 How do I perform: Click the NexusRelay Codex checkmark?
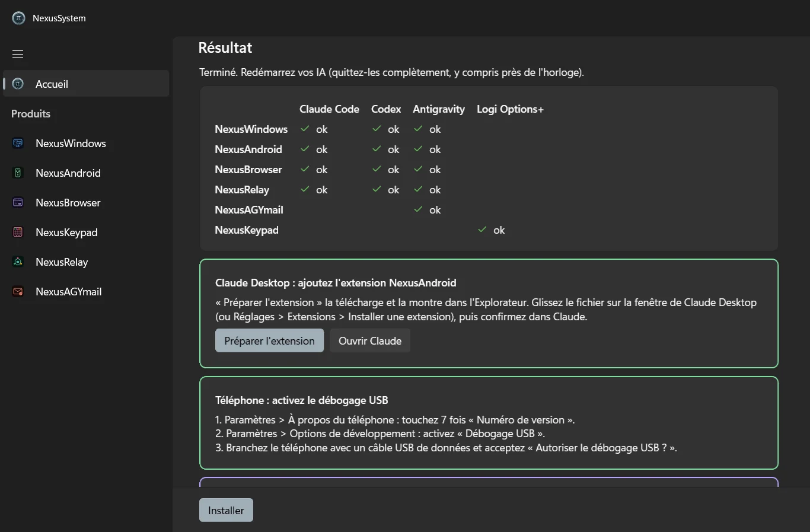377,189
